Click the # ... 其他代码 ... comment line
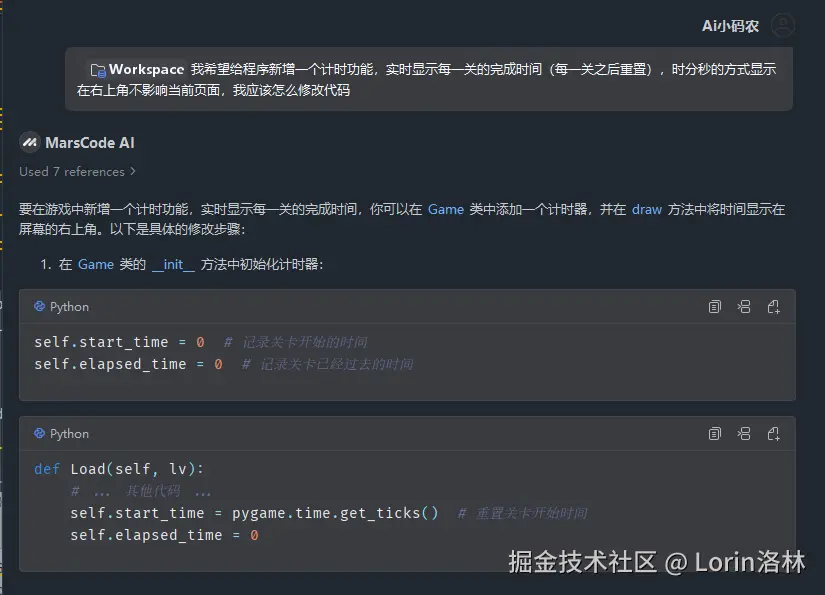The width and height of the screenshot is (825, 595). point(141,491)
